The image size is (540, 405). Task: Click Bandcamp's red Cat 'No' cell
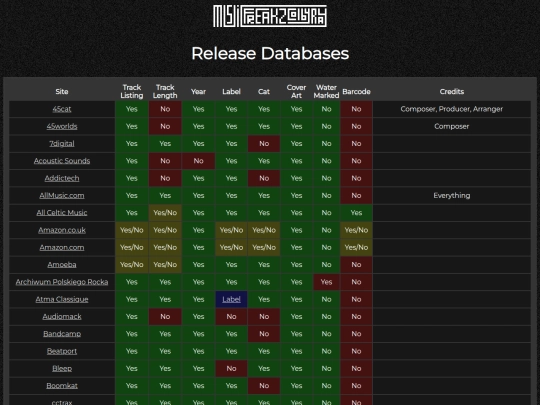click(264, 334)
